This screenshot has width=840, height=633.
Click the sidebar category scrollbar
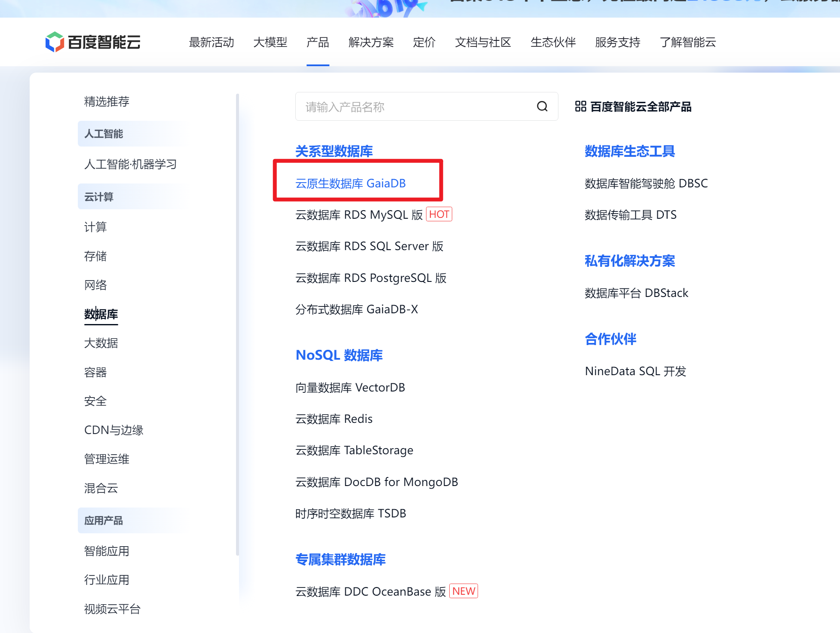pos(237,324)
